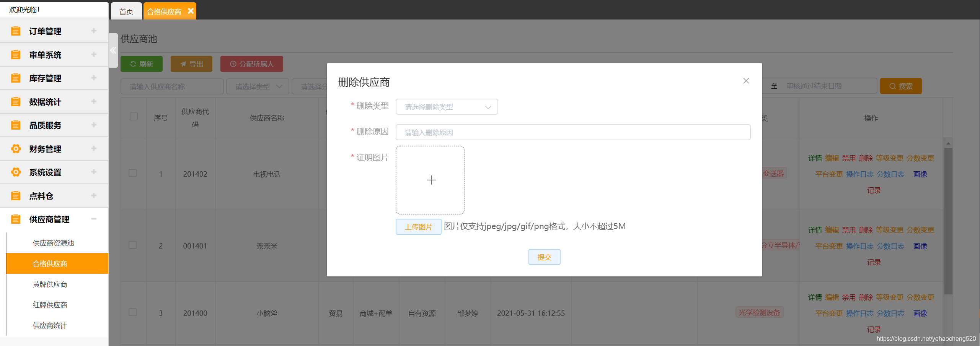Open the 品质服务 sidebar icon

tap(16, 125)
